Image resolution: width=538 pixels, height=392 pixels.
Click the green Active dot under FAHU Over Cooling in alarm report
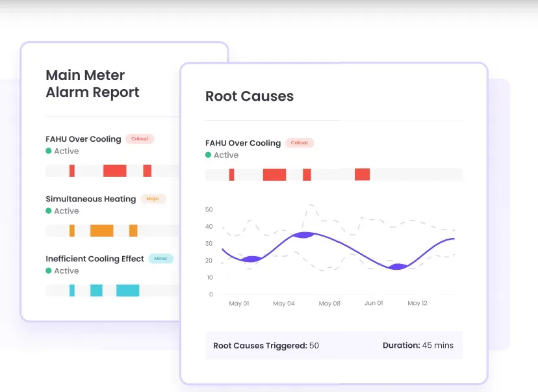49,151
